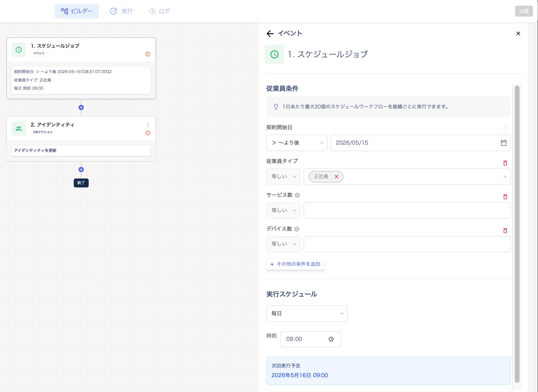Click the 09:00 time field
This screenshot has height=392, width=538.
click(310, 339)
